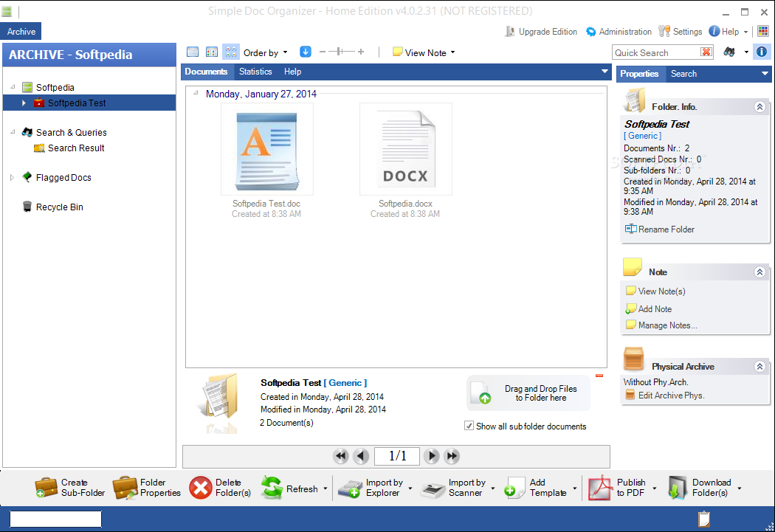Collapse the Note section

759,272
